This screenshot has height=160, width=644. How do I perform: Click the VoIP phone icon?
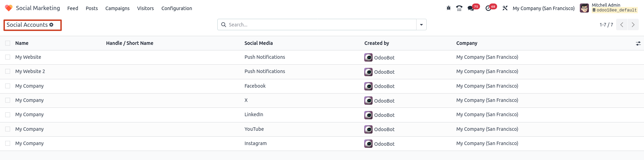(459, 8)
